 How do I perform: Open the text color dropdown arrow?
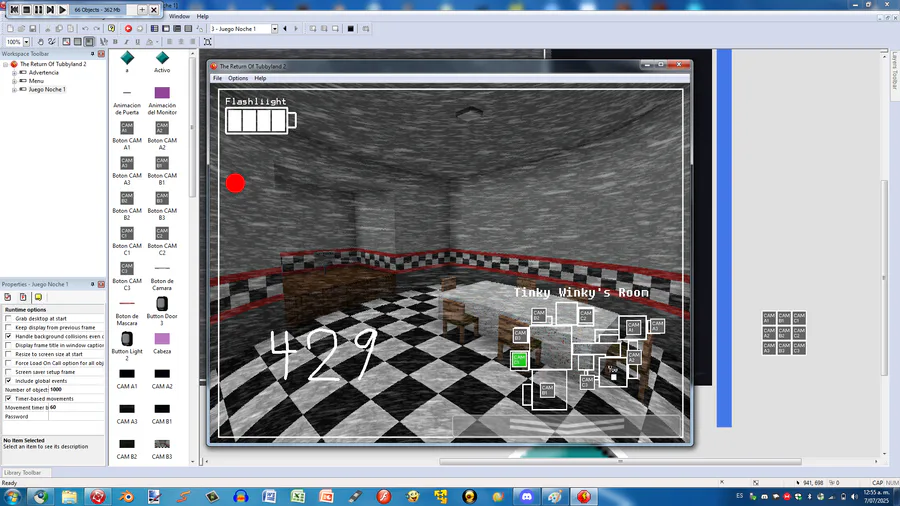point(157,42)
